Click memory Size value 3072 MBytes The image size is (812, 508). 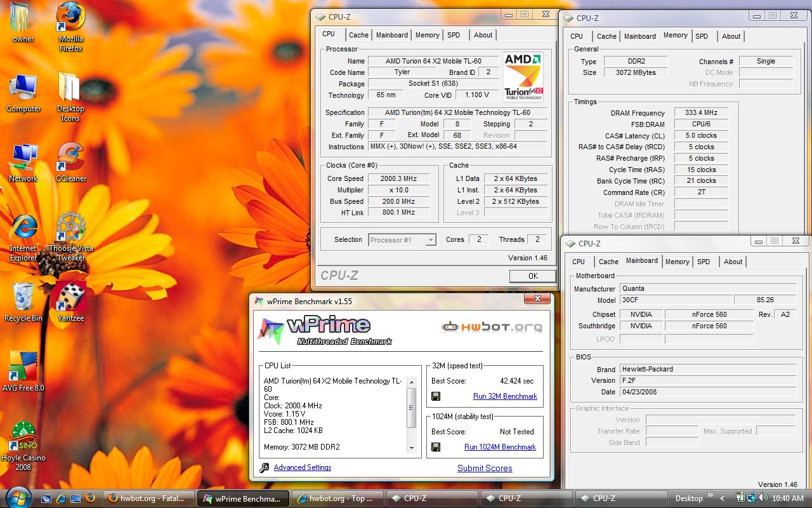click(636, 72)
